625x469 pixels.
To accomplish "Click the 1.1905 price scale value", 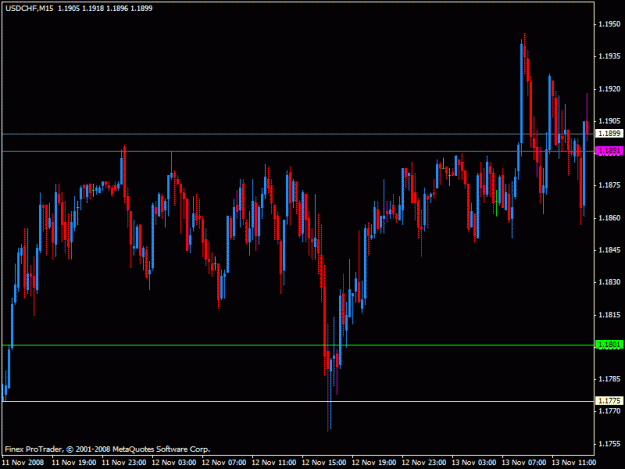I will click(609, 121).
